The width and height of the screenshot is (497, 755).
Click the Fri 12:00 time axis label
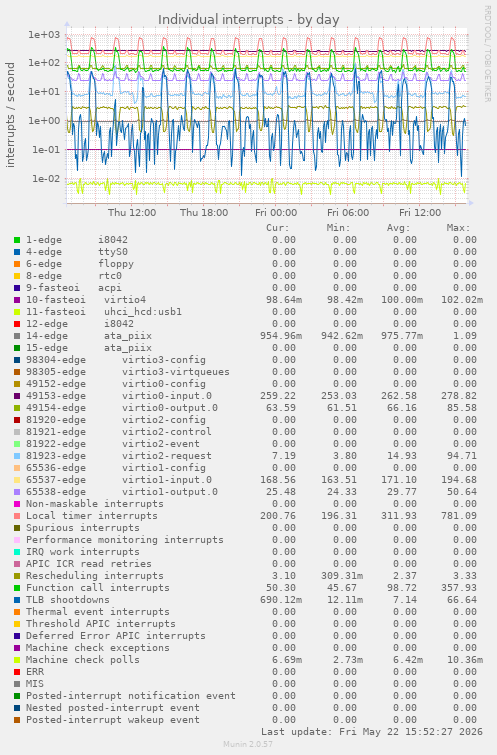click(420, 212)
